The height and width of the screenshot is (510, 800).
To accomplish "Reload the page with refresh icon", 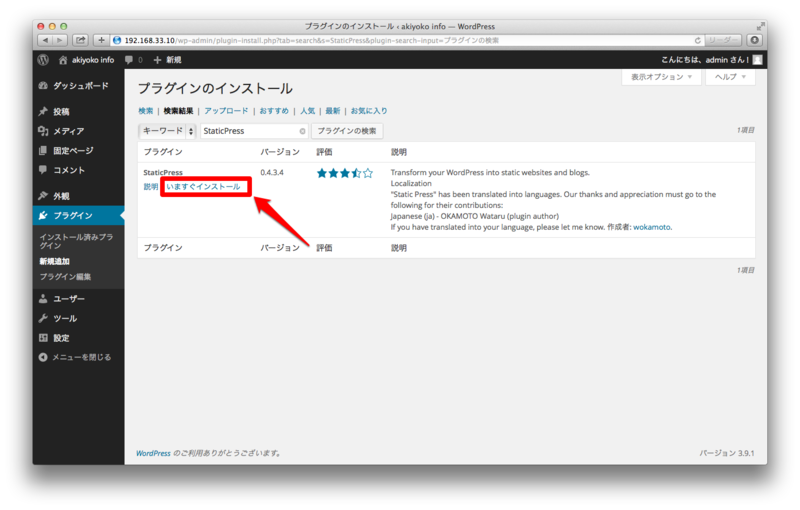I will (x=697, y=40).
